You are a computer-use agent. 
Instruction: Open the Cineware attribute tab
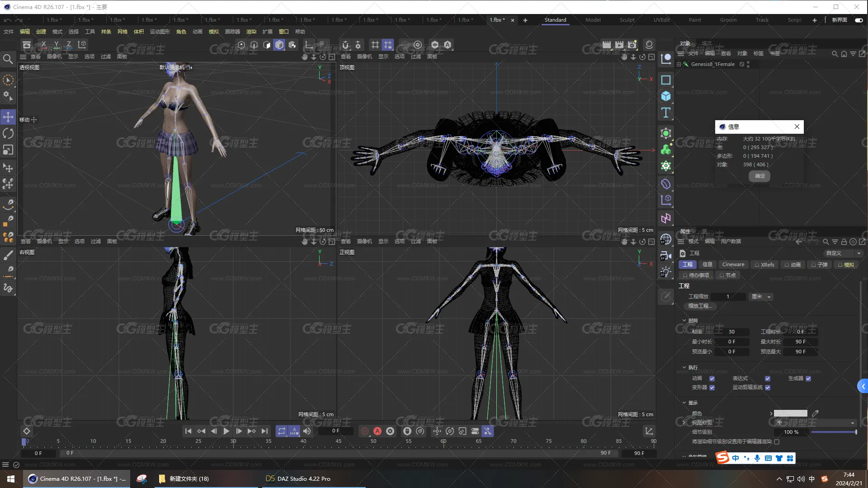(733, 265)
